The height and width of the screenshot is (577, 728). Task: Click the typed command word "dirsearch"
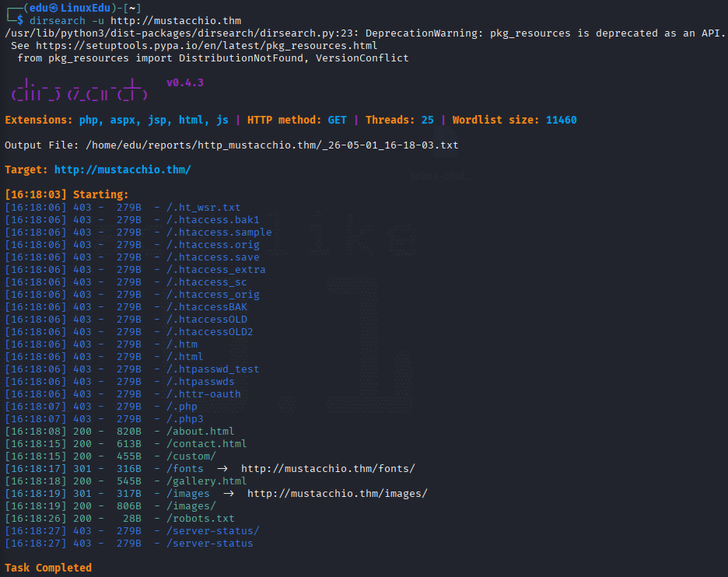pos(58,21)
